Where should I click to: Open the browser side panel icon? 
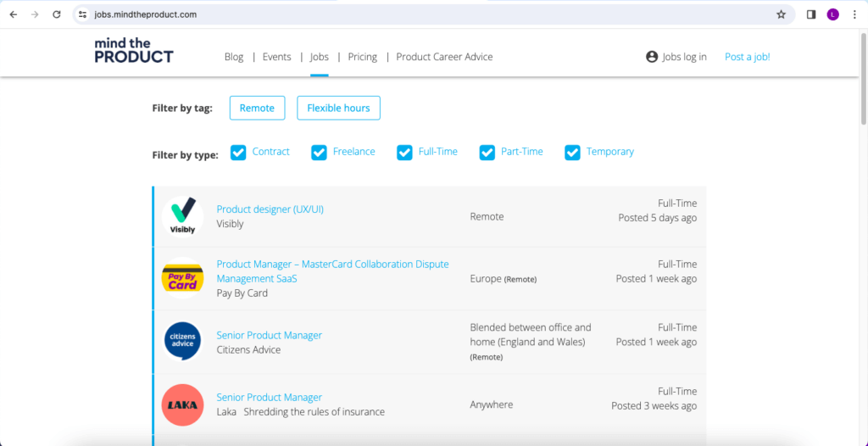point(811,14)
